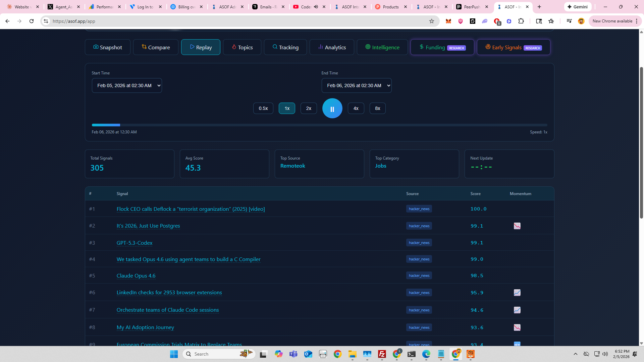Viewport: 644px width, 362px height.
Task: Open Gemini from the title bar
Action: click(x=578, y=7)
